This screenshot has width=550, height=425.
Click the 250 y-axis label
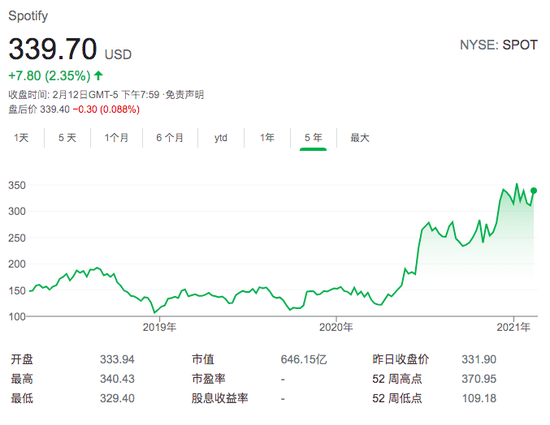click(17, 238)
